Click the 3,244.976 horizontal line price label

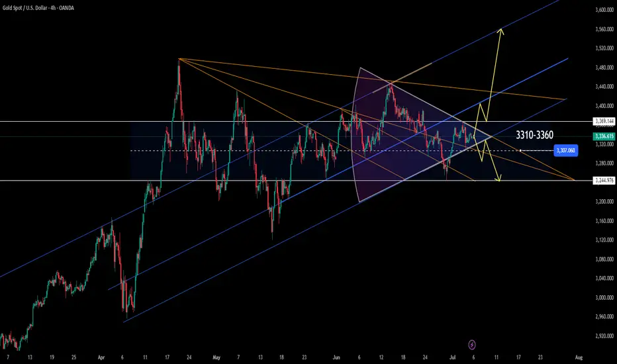(604, 181)
